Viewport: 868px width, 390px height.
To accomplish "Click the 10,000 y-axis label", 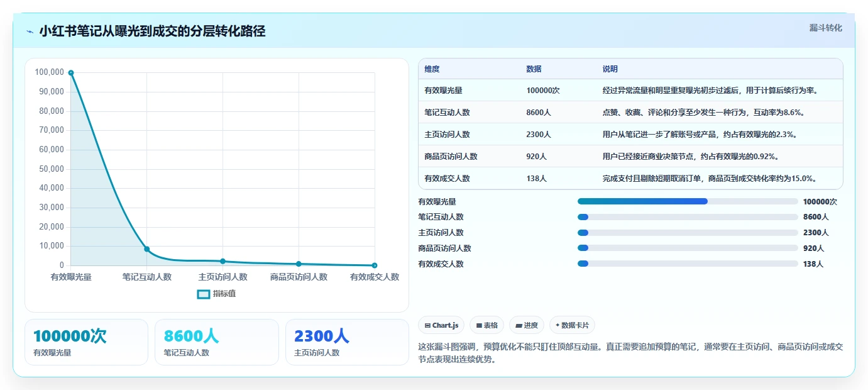I will pos(52,246).
